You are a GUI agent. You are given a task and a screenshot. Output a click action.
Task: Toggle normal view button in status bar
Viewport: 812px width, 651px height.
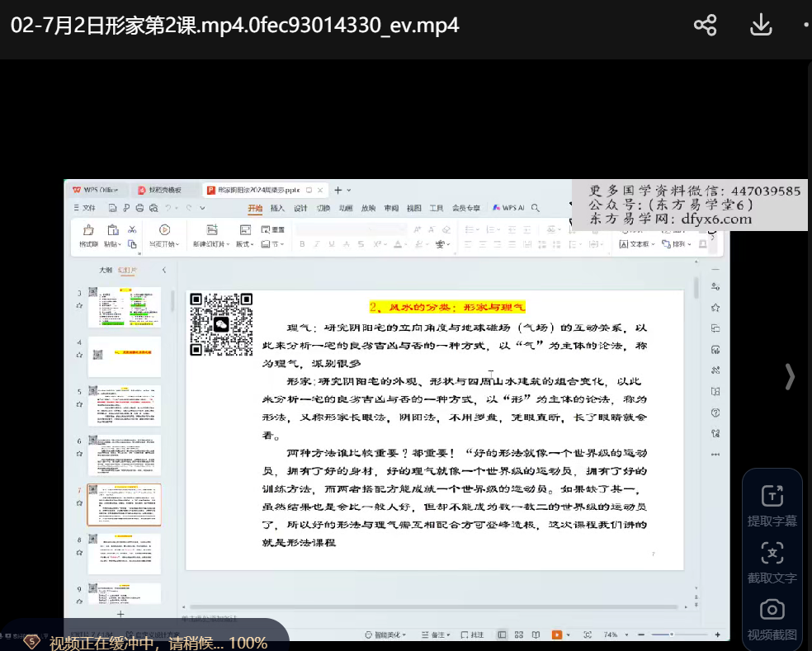(501, 634)
